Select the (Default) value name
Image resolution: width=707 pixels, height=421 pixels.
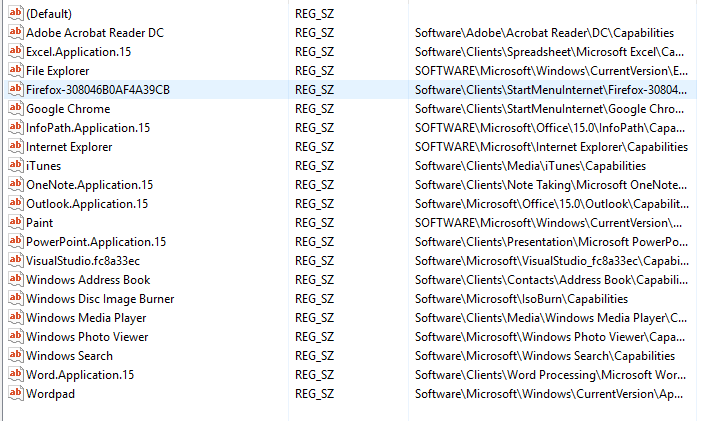49,14
